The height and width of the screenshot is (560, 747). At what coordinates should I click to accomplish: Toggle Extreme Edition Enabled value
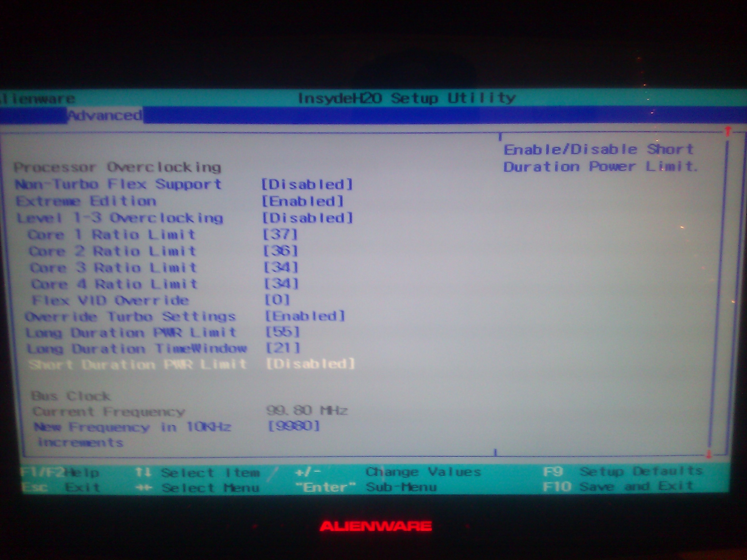click(x=303, y=201)
